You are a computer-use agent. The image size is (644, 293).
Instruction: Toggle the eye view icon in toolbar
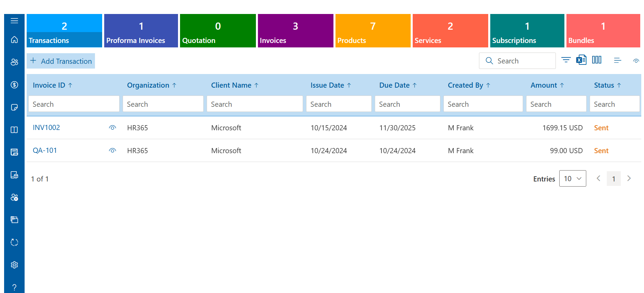coord(636,61)
